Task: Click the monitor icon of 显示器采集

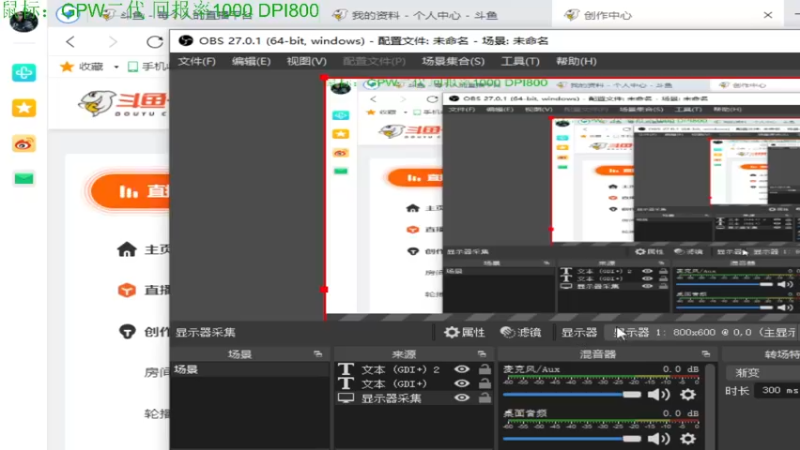Action: tap(346, 398)
